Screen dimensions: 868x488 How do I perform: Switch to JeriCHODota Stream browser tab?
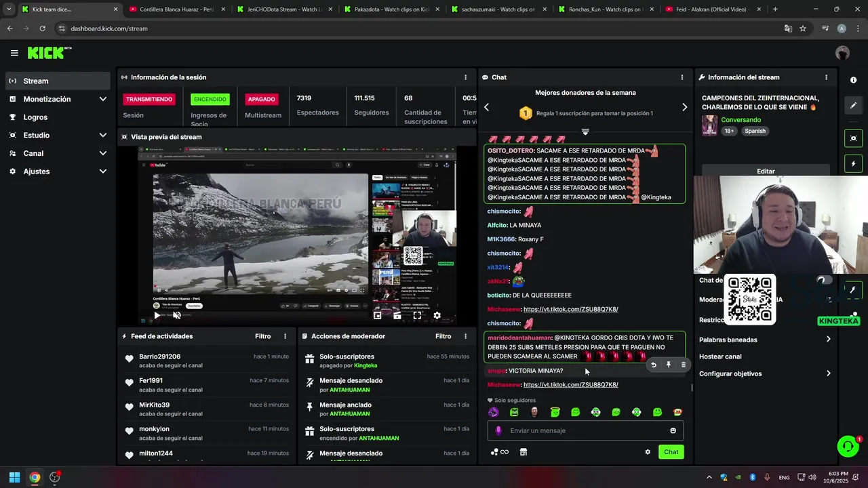(x=285, y=9)
